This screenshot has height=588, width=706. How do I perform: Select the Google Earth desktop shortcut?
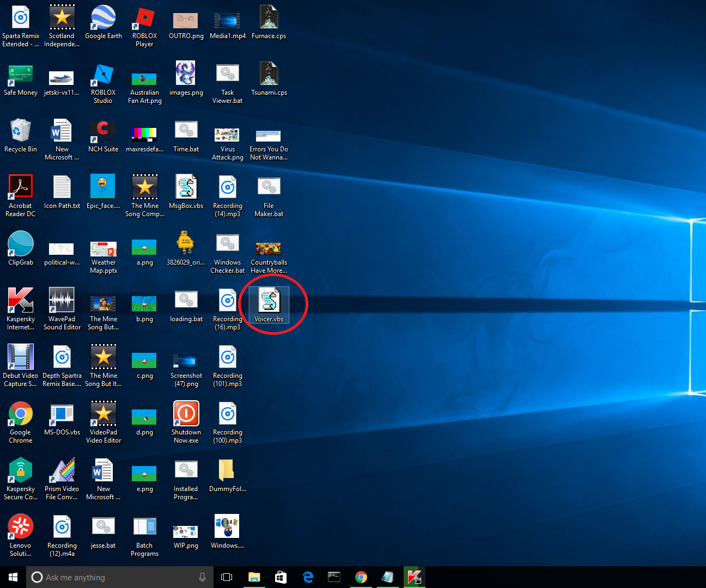103,19
